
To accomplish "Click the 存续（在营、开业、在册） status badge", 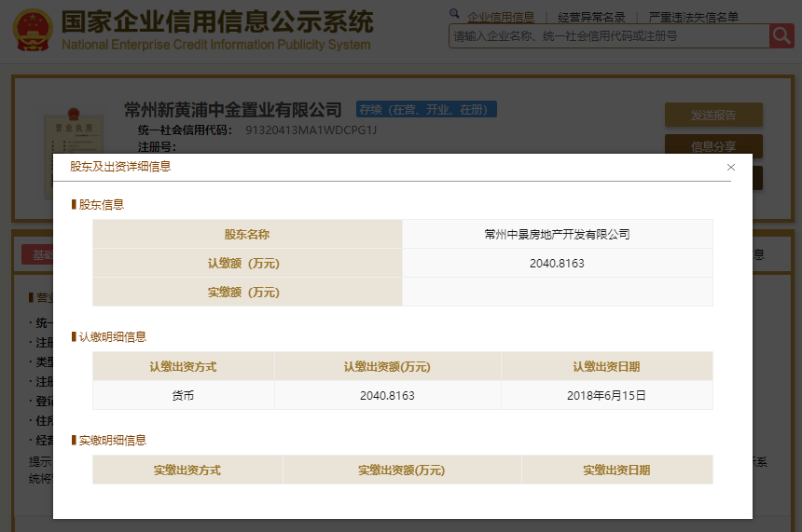I will coord(426,109).
